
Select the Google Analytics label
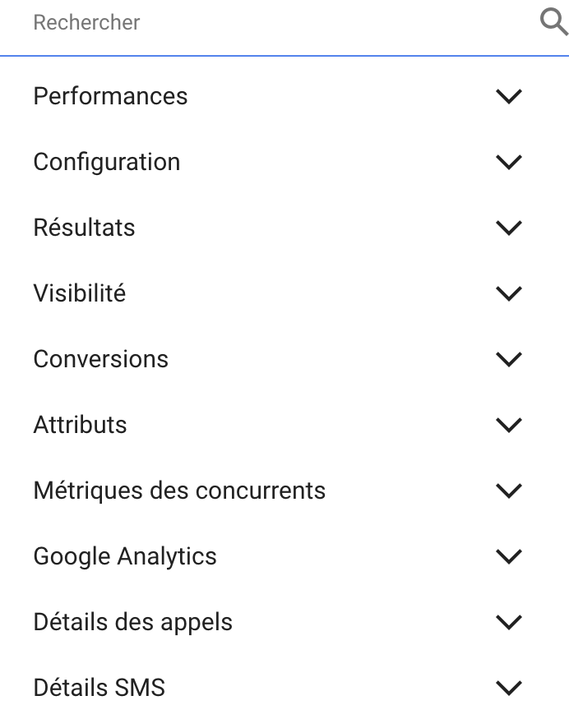[x=125, y=556]
